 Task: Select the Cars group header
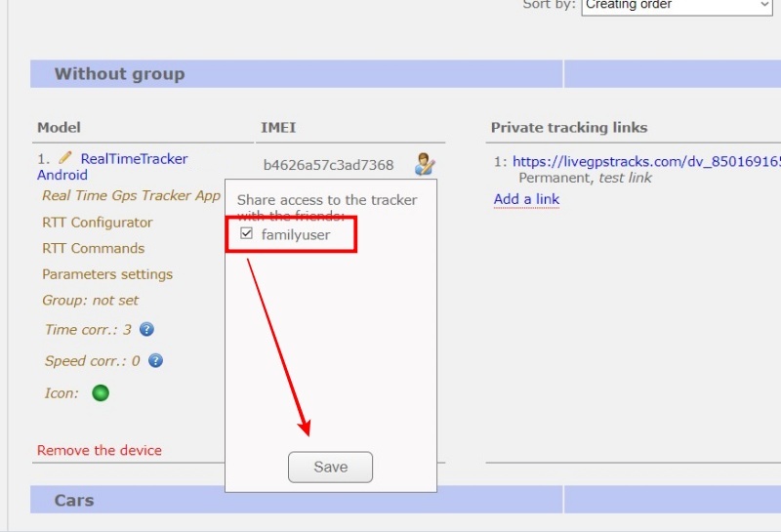pyautogui.click(x=74, y=500)
